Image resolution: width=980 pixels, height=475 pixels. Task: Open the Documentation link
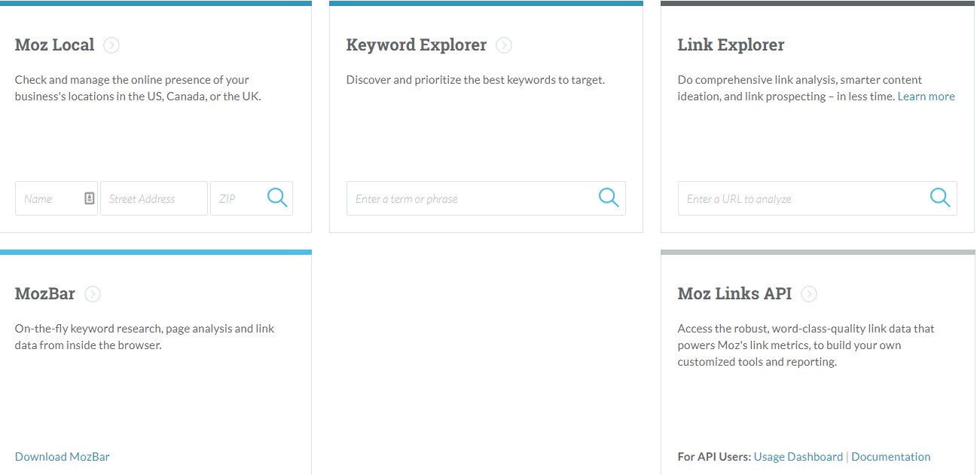point(891,456)
